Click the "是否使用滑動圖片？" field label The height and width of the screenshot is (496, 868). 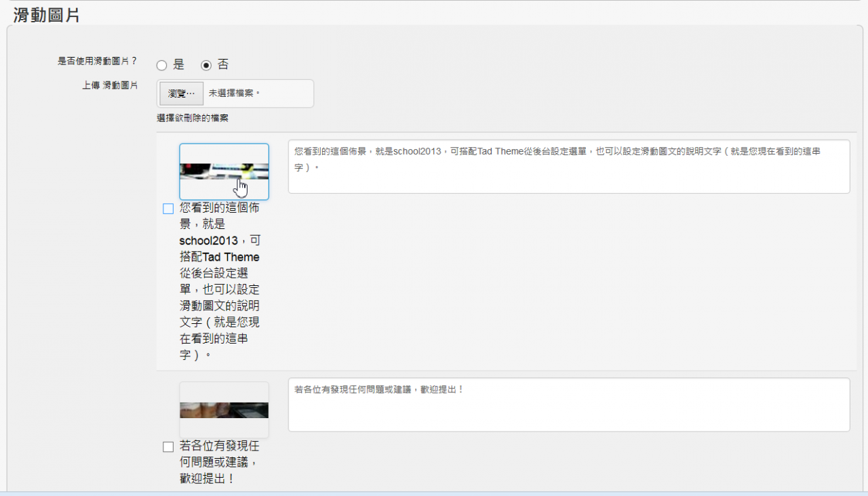(98, 61)
